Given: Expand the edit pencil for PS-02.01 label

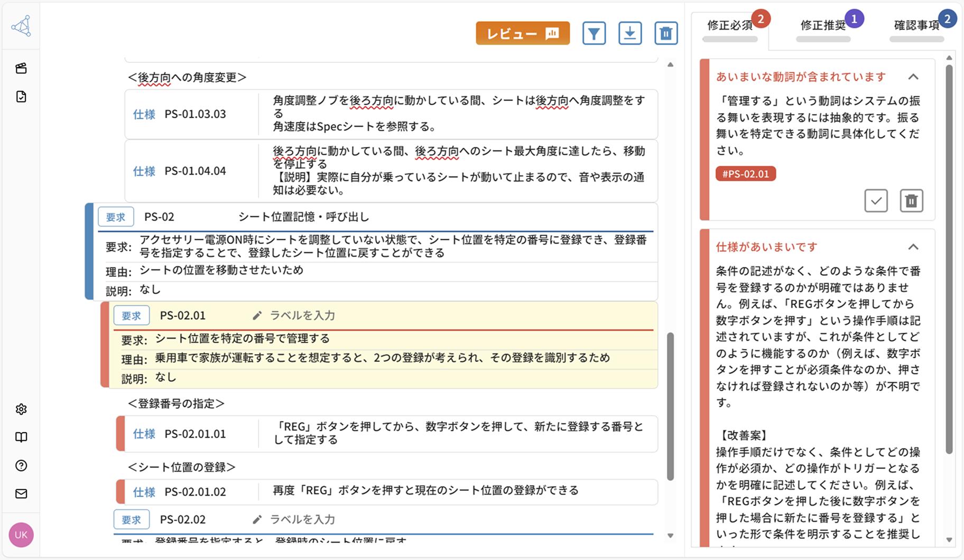Looking at the screenshot, I should pyautogui.click(x=257, y=315).
